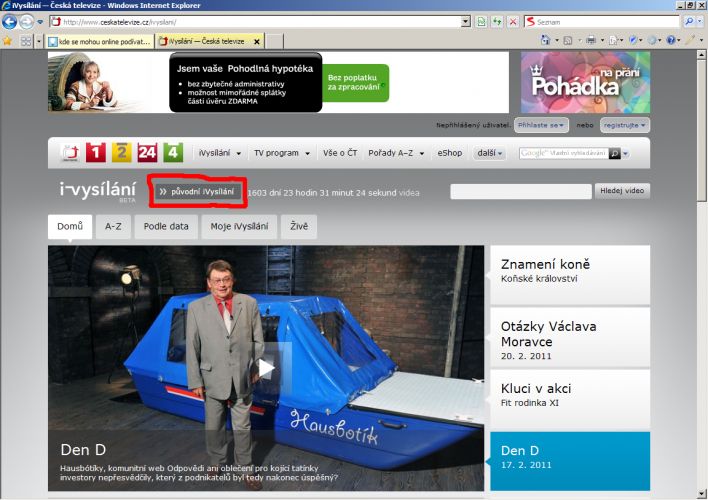Open 'Znamení koně' in the sidebar list
The height and width of the screenshot is (500, 708).
(x=570, y=275)
